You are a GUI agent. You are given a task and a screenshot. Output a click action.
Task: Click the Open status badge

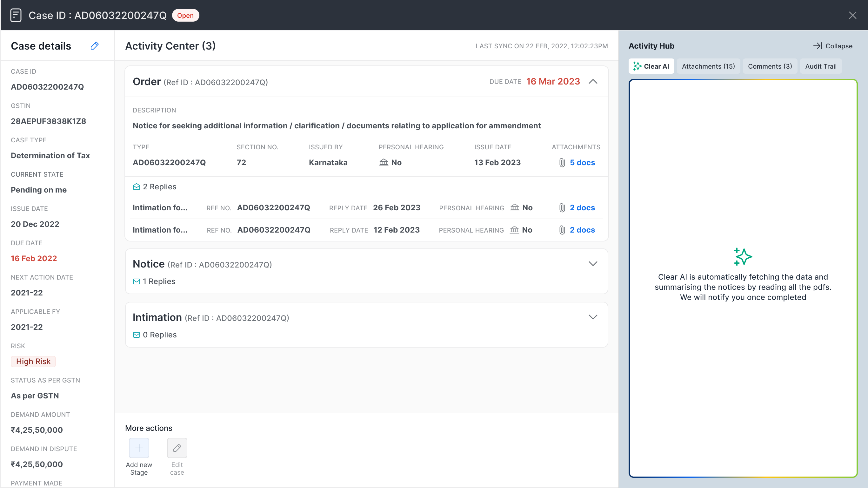coord(185,15)
